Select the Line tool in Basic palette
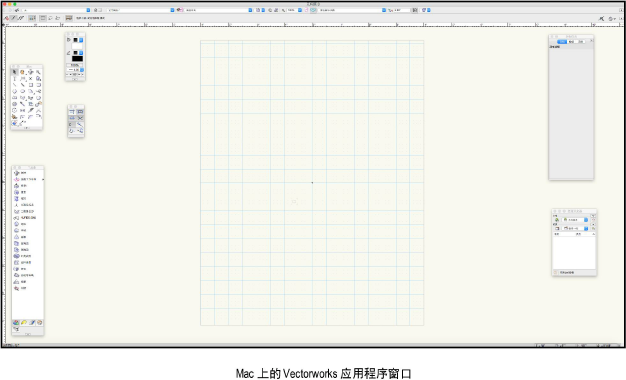This screenshot has width=626, height=380. (x=14, y=85)
